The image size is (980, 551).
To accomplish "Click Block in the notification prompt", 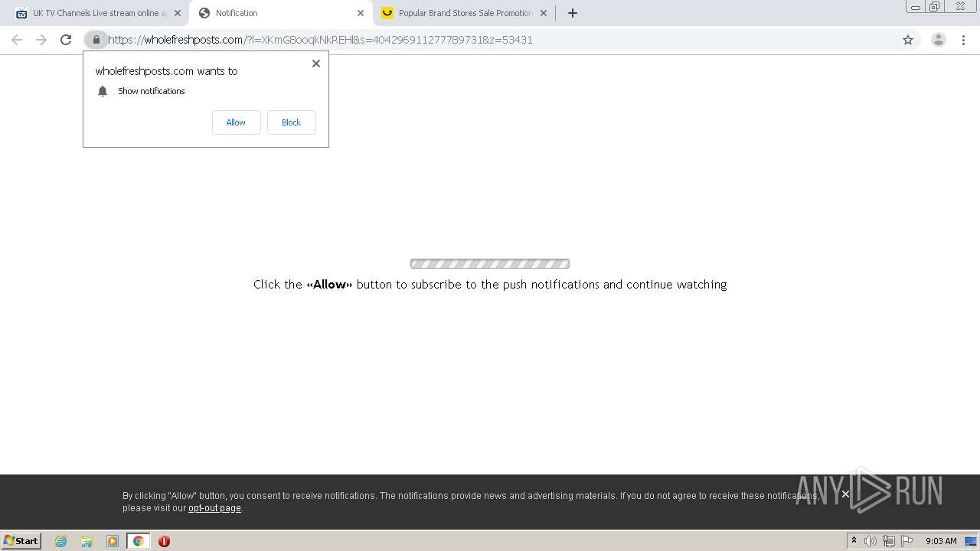I will 291,122.
